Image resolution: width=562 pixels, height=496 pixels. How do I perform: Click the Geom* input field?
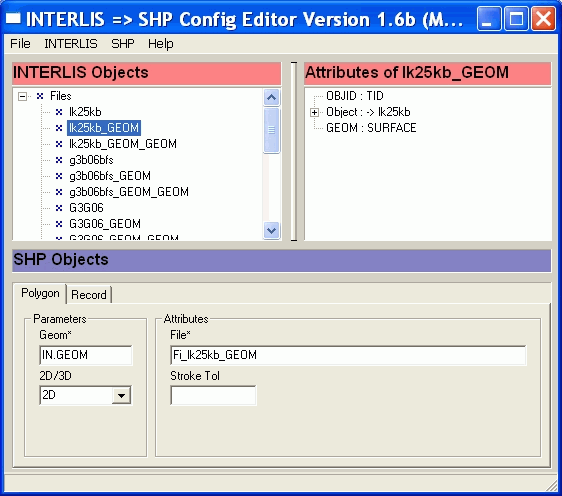[x=86, y=355]
